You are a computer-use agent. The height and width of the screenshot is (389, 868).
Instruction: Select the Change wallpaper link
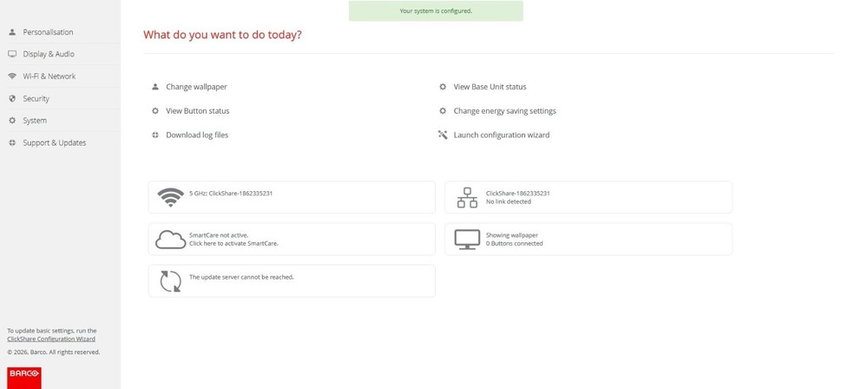(196, 87)
